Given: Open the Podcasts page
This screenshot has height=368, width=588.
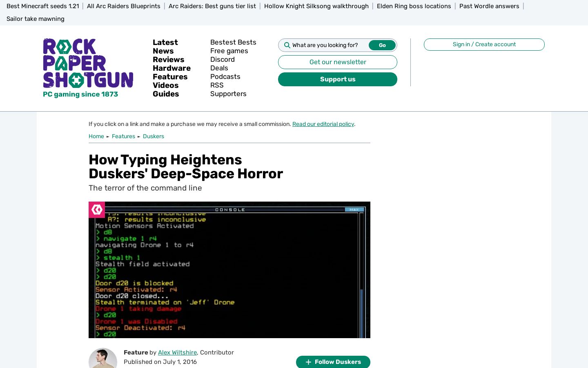Looking at the screenshot, I should pos(225,77).
